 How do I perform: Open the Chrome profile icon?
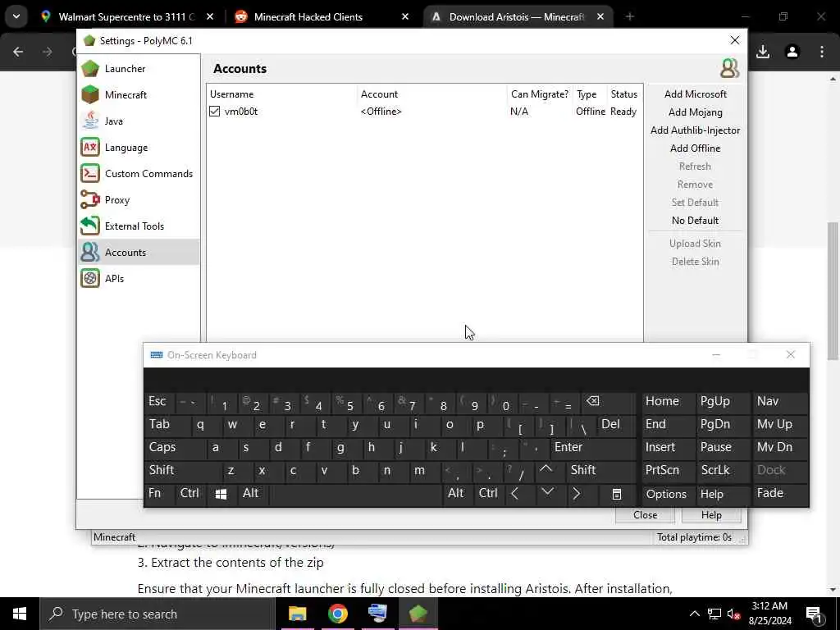pyautogui.click(x=792, y=52)
